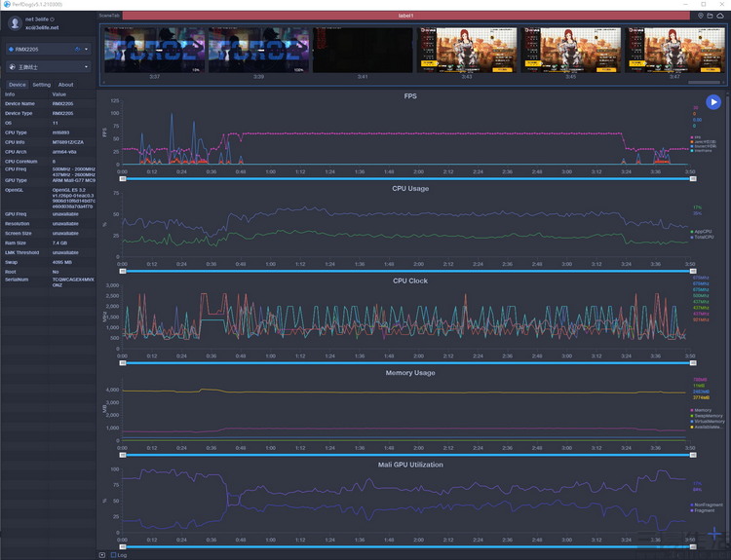Screen dimensions: 731x560
Task: Click the blue plus icon at bottom right
Action: click(x=714, y=534)
